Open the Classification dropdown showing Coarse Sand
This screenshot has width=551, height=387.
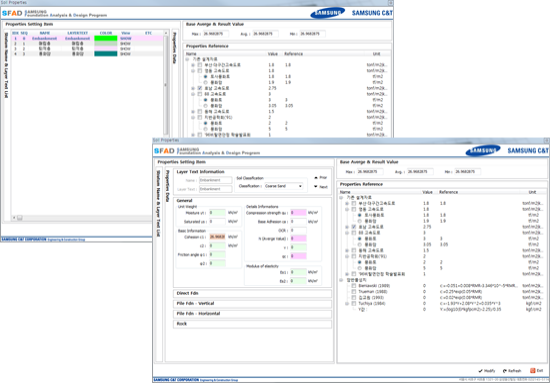284,186
